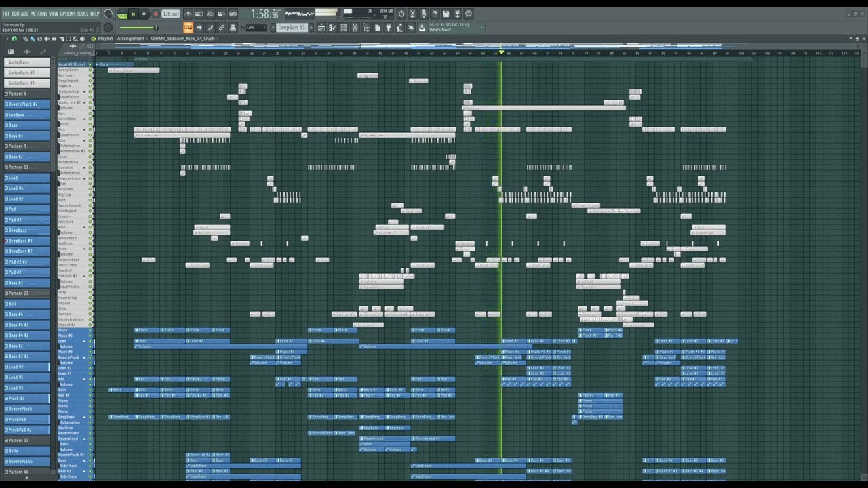The image size is (868, 488).
Task: Toggle overdub recording mode icon
Action: pyautogui.click(x=222, y=14)
